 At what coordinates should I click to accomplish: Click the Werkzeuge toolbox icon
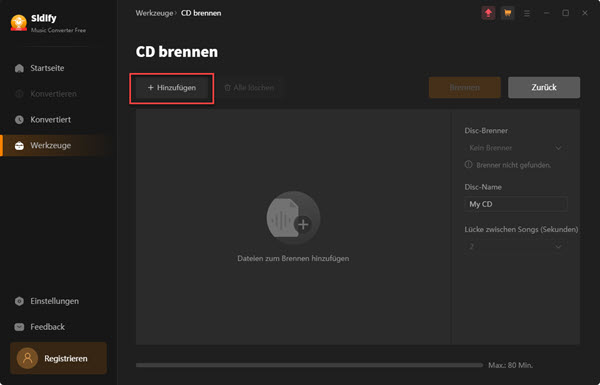pyautogui.click(x=19, y=146)
